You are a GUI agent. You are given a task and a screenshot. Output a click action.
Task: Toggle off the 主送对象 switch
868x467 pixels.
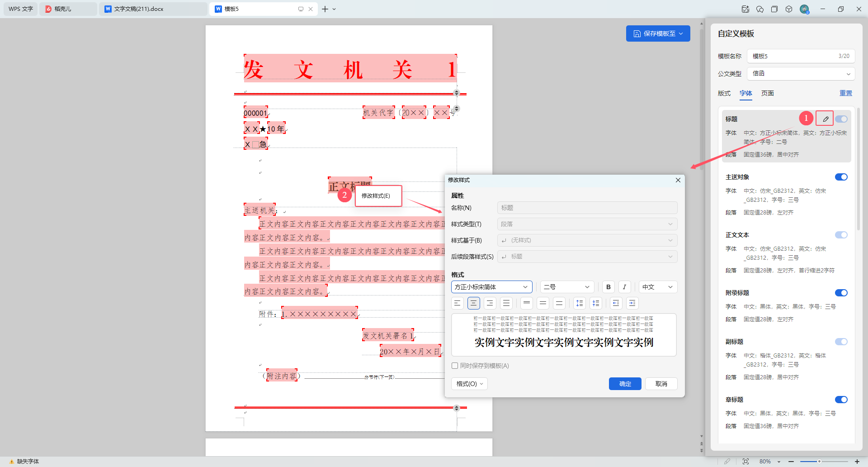(x=841, y=177)
